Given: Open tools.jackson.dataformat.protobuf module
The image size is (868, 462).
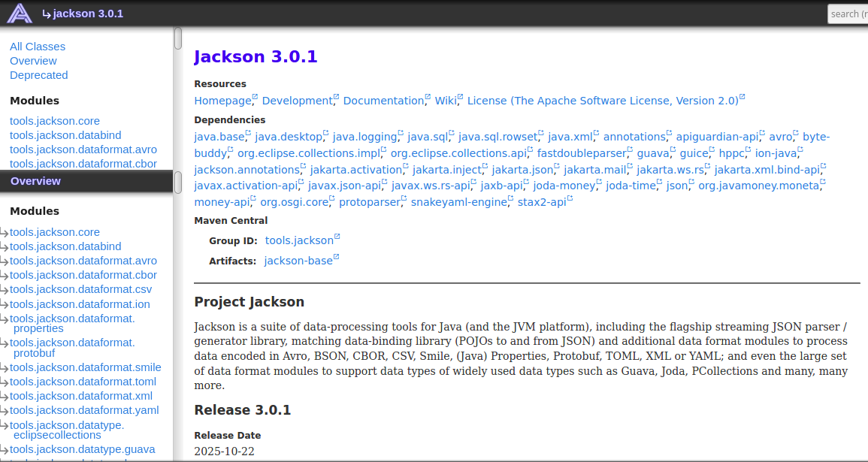Looking at the screenshot, I should point(72,348).
